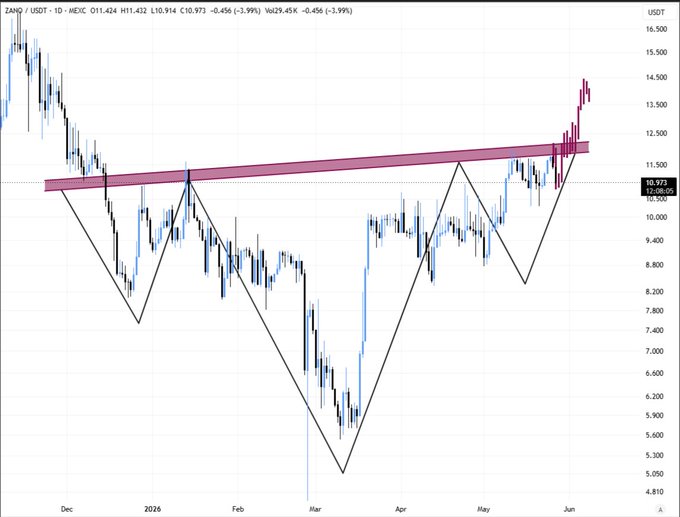Click the Mar label on time axis
This screenshot has height=517, width=680.
coord(315,509)
